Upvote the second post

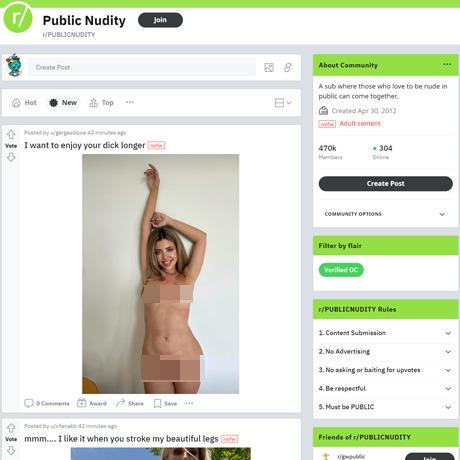point(11,428)
